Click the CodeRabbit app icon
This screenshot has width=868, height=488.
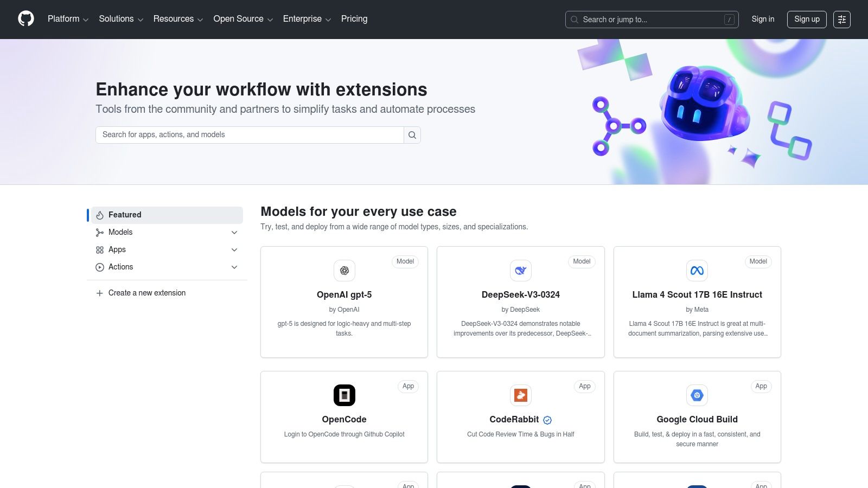pyautogui.click(x=520, y=395)
